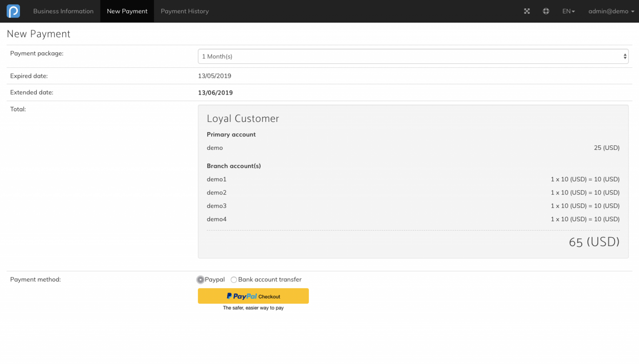Click the Payment method: label
639x364 pixels.
[x=36, y=280]
